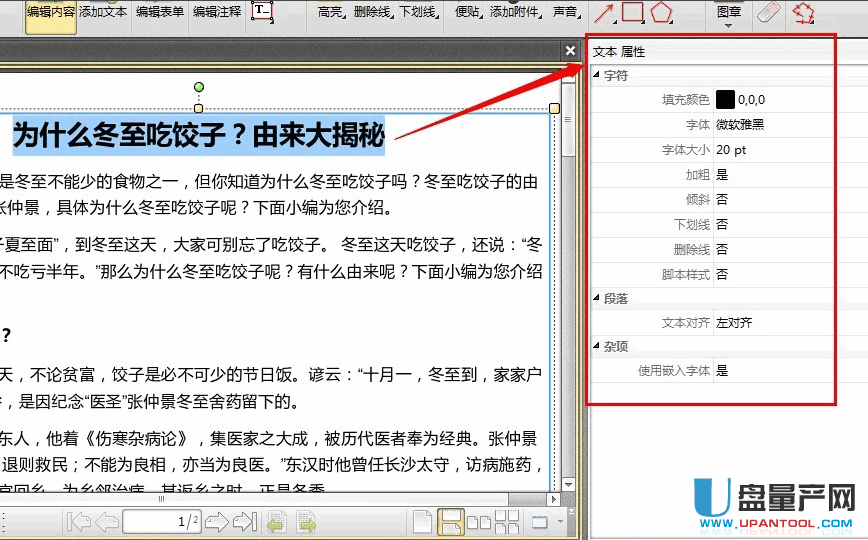Image resolution: width=868 pixels, height=540 pixels.
Task: Switch to two-page facing layout
Action: 479,521
